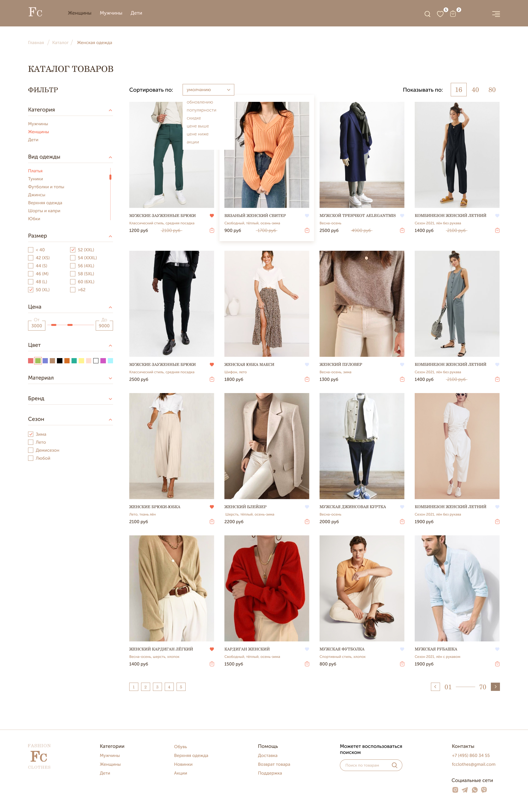Open the Мужчины header menu item
The image size is (528, 812).
(111, 13)
